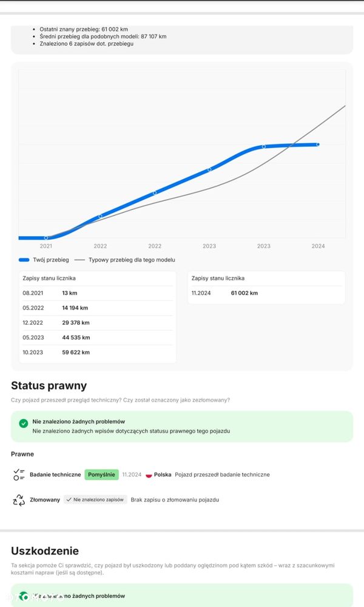Click the Pomyślnie status badge

pos(101,475)
